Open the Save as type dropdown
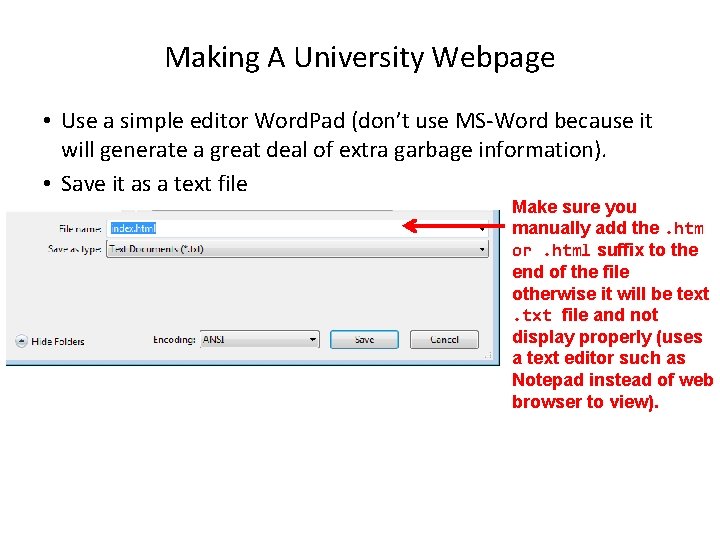This screenshot has height=540, width=720. click(297, 249)
